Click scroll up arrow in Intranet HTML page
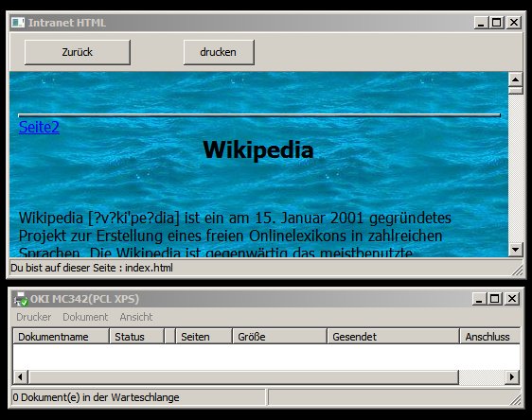The height and width of the screenshot is (420, 532). 515,79
